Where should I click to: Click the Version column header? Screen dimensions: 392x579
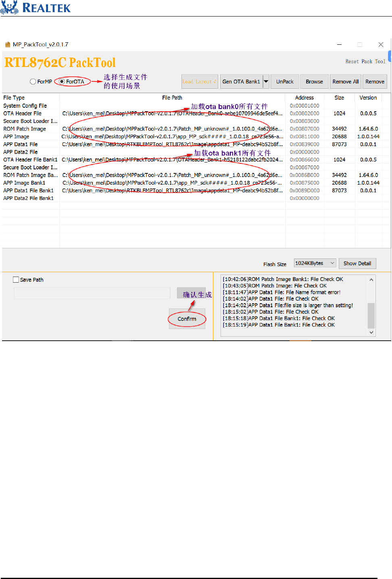pos(368,98)
